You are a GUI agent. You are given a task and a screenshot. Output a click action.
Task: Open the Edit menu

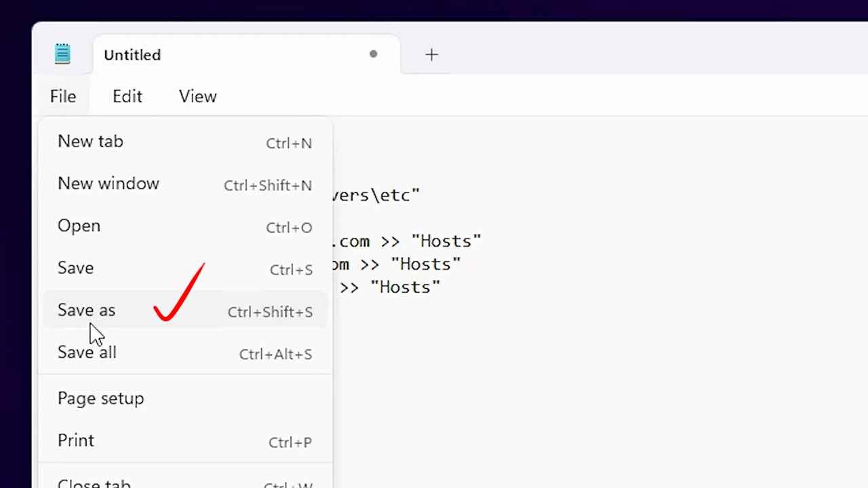click(127, 96)
